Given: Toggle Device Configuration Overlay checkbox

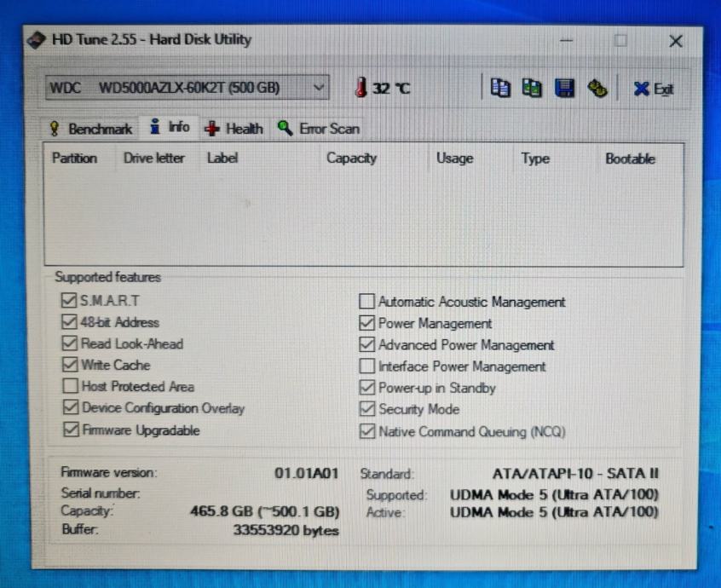Looking at the screenshot, I should [x=71, y=407].
